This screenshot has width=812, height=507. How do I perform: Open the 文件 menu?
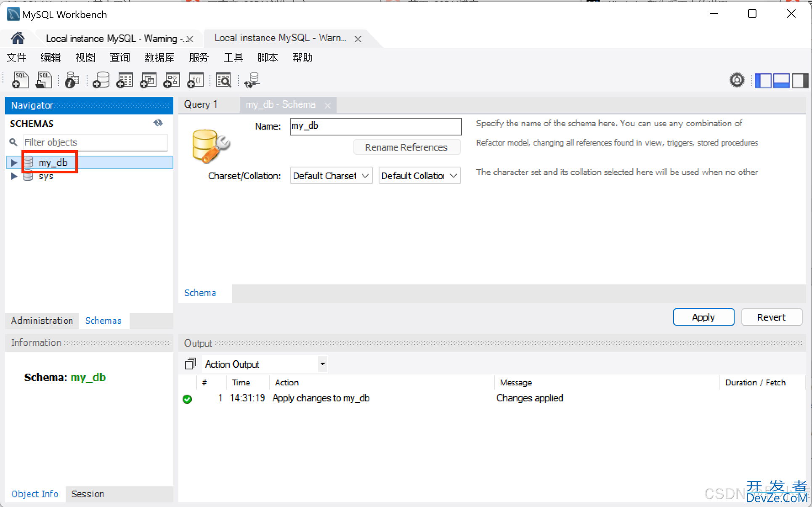(x=16, y=58)
